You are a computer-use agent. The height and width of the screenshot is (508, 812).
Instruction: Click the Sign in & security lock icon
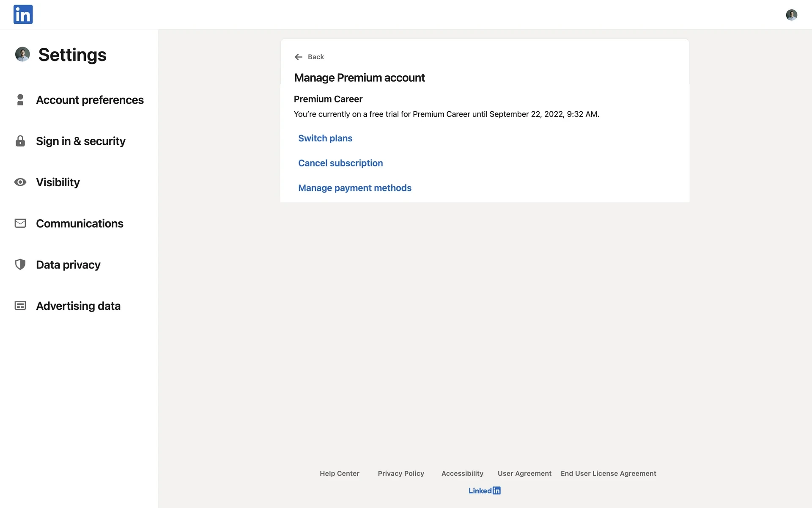[20, 141]
